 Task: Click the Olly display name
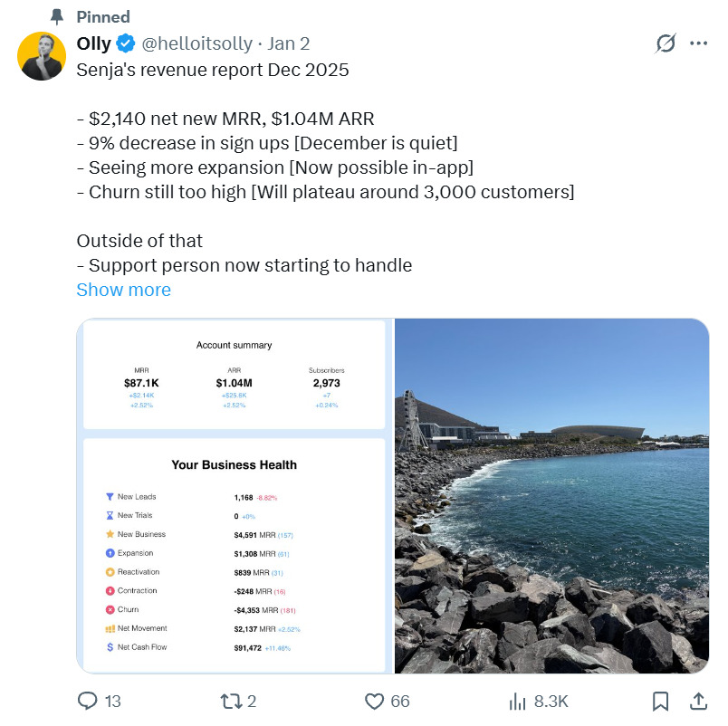pyautogui.click(x=94, y=43)
